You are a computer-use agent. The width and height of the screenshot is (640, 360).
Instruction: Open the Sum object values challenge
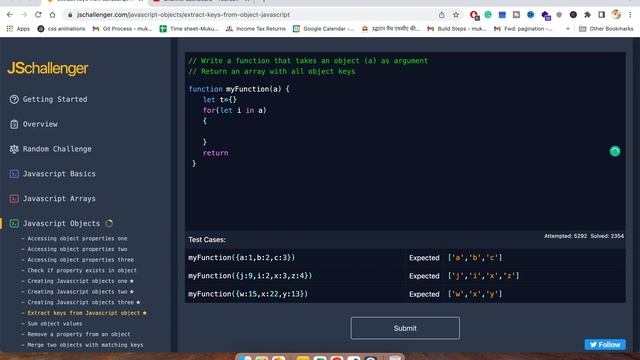[x=55, y=323]
